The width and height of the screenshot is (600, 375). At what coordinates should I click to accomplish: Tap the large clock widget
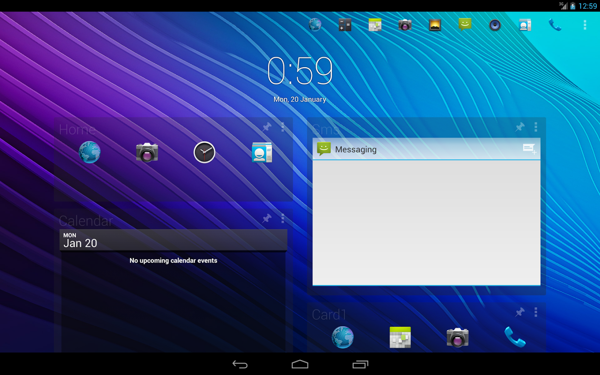pos(300,71)
